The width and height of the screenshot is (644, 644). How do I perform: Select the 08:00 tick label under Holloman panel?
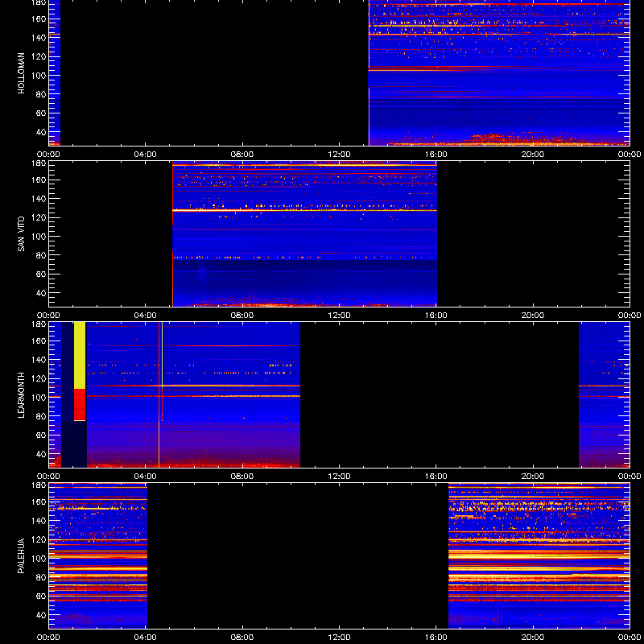[x=242, y=155]
